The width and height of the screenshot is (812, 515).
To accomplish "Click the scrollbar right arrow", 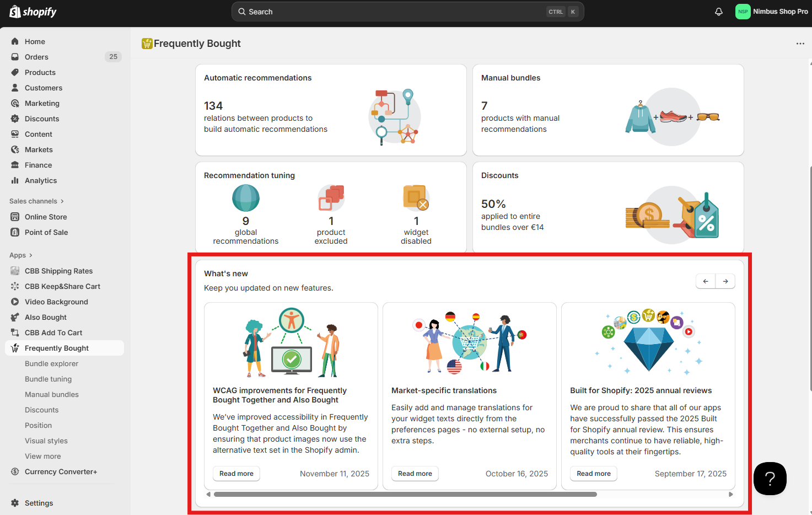I will coord(731,495).
